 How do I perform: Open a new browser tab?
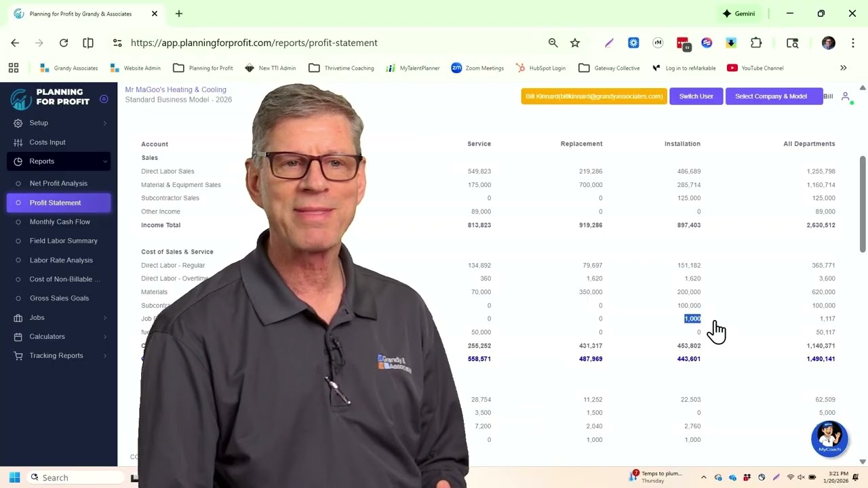[179, 14]
